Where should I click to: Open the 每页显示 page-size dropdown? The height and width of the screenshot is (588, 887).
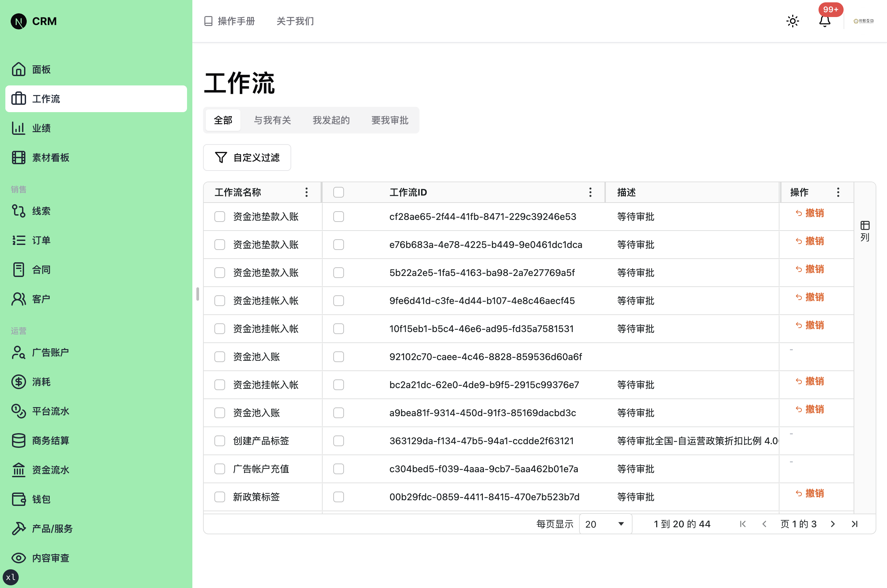coord(604,524)
